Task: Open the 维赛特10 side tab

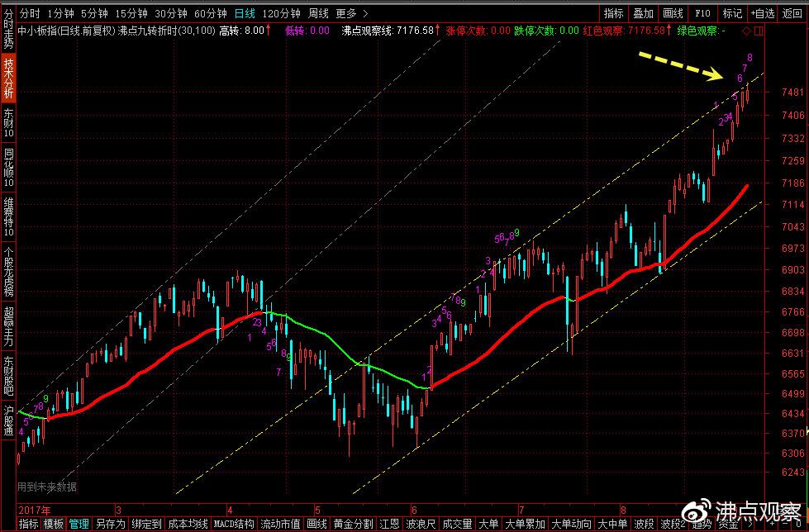Action: tap(8, 216)
